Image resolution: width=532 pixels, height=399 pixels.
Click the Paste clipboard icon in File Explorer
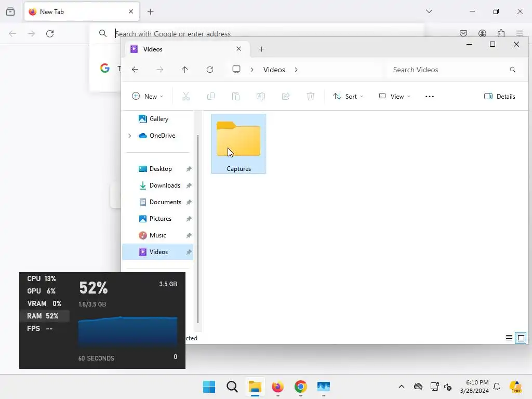pos(236,96)
